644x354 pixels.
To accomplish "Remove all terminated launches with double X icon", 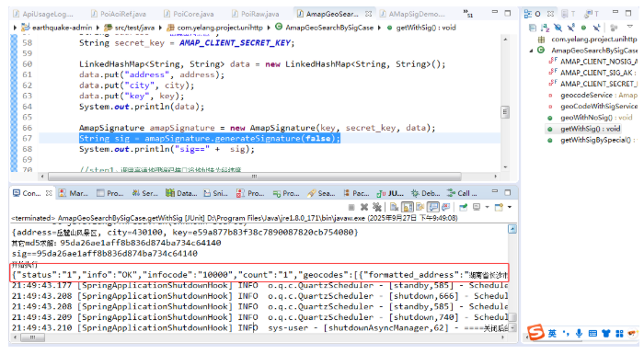I will (376, 207).
